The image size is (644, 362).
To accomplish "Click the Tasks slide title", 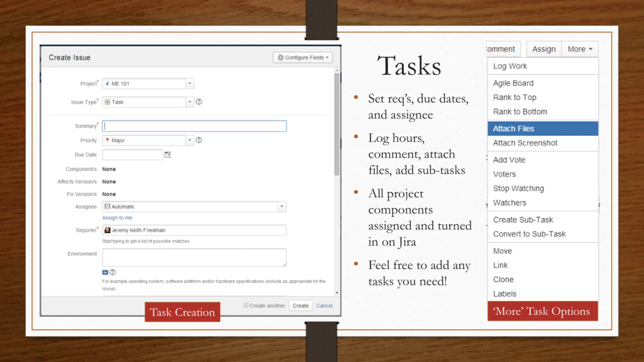I will [x=409, y=66].
